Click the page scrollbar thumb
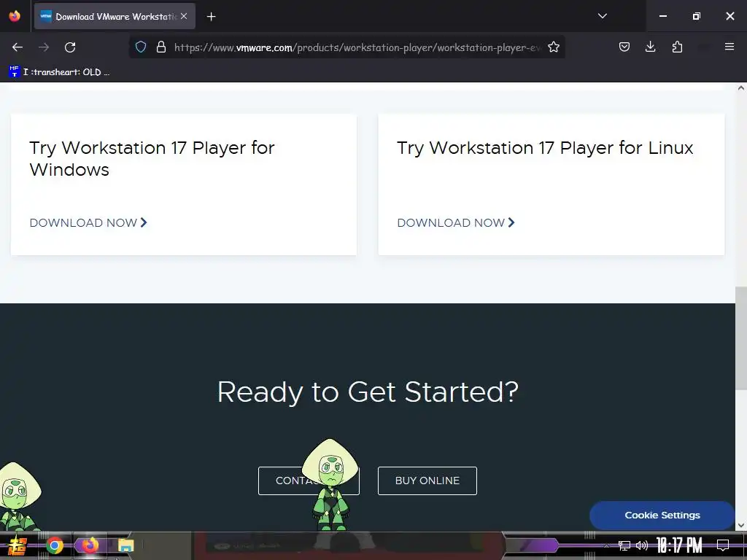747x560 pixels. click(x=741, y=338)
